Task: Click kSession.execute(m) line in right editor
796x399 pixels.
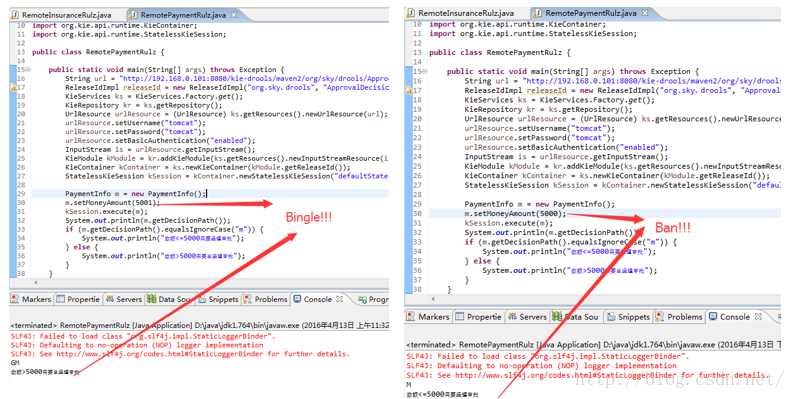Action: 509,223
